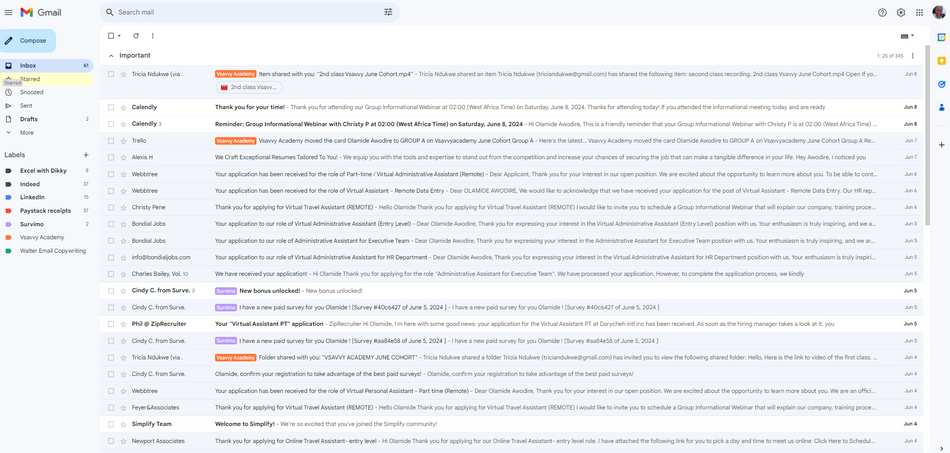Select the Tricia Ndukwe 2nd class email checkbox

(x=111, y=74)
